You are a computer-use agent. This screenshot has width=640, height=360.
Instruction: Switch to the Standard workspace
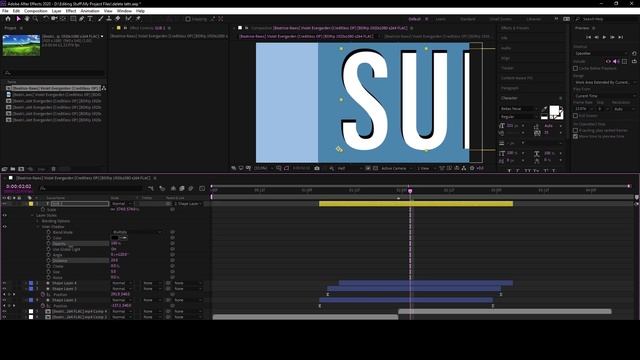(x=468, y=19)
